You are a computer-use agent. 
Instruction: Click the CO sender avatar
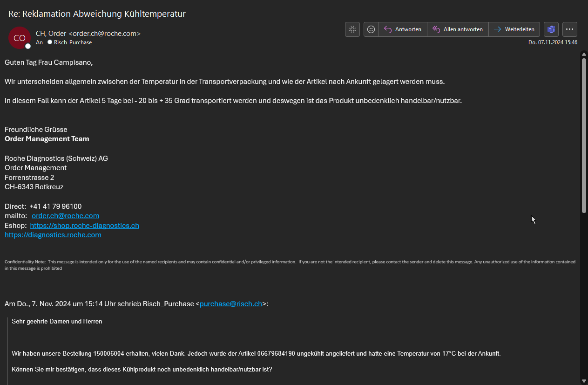(x=19, y=38)
